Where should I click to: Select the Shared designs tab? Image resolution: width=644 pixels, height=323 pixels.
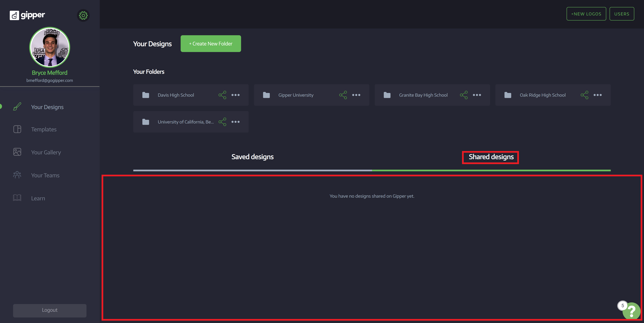491,157
